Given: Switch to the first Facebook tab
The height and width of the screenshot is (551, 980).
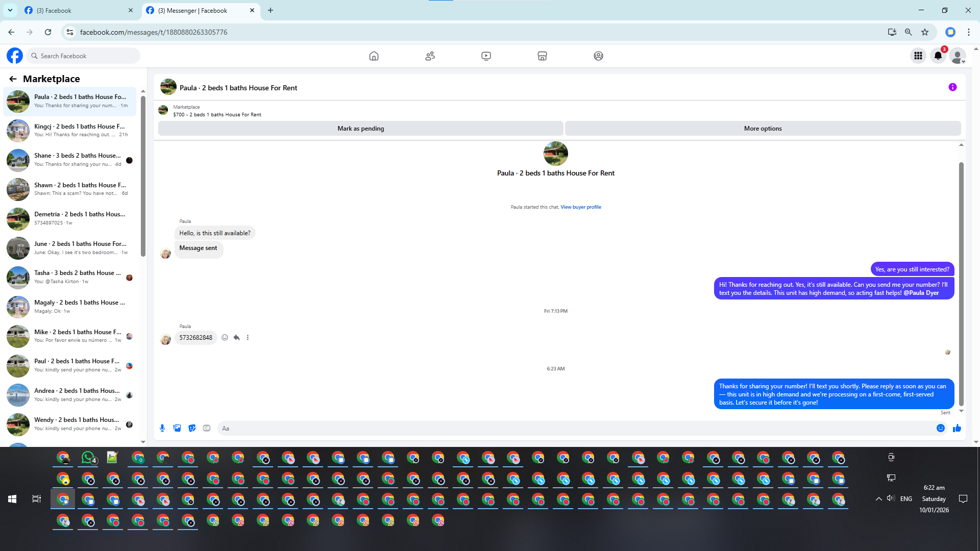Looking at the screenshot, I should tap(77, 10).
